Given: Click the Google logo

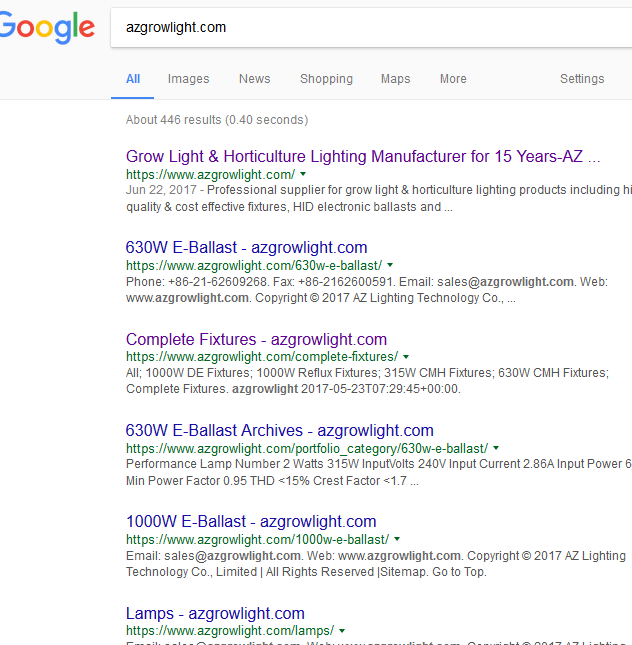Looking at the screenshot, I should click(47, 27).
